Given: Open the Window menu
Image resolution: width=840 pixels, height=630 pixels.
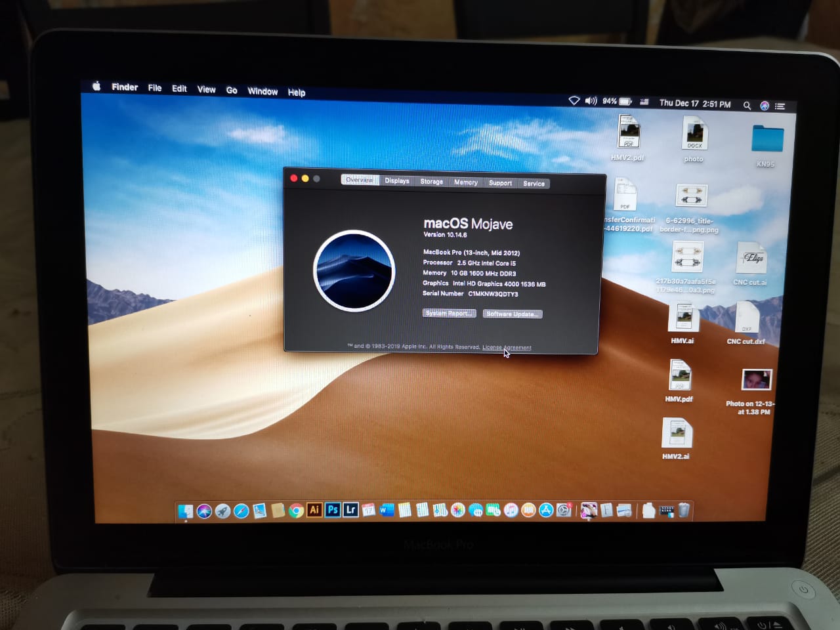Looking at the screenshot, I should click(262, 91).
